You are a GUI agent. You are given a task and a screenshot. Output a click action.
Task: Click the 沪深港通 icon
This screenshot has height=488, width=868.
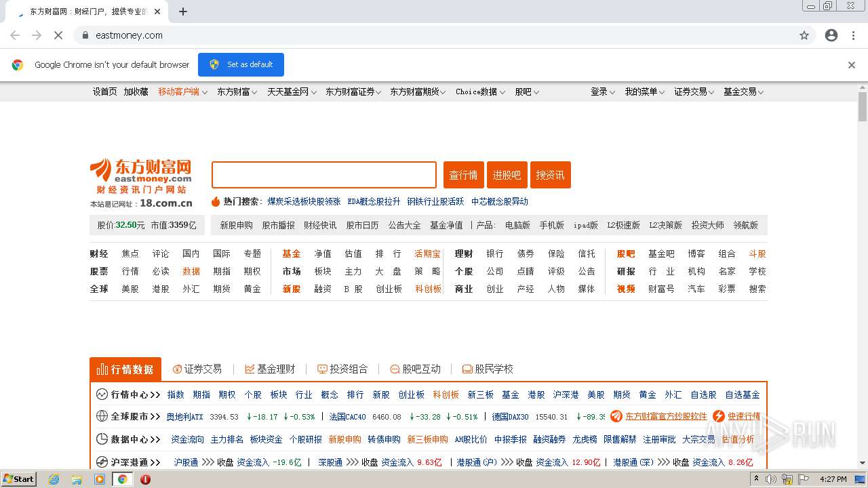tap(102, 462)
